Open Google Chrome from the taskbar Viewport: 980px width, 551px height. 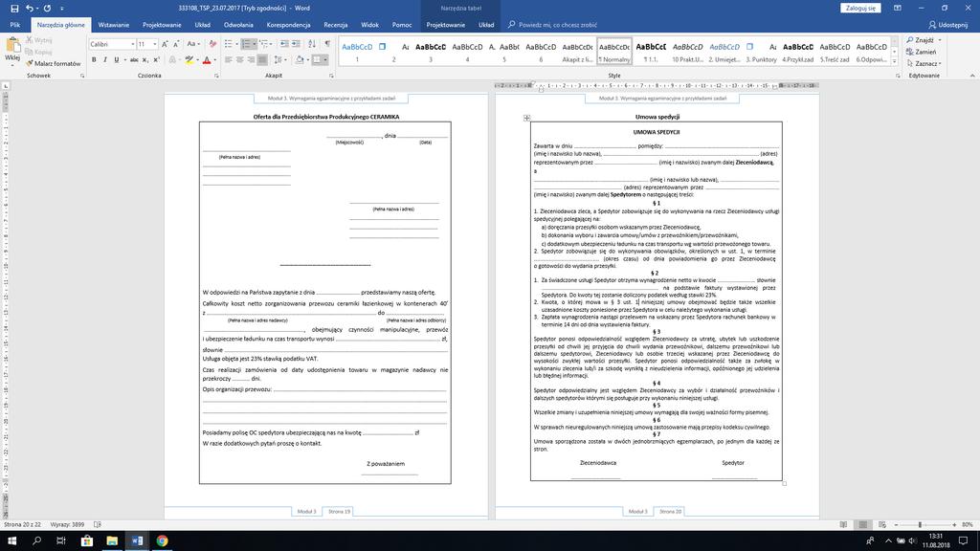162,541
